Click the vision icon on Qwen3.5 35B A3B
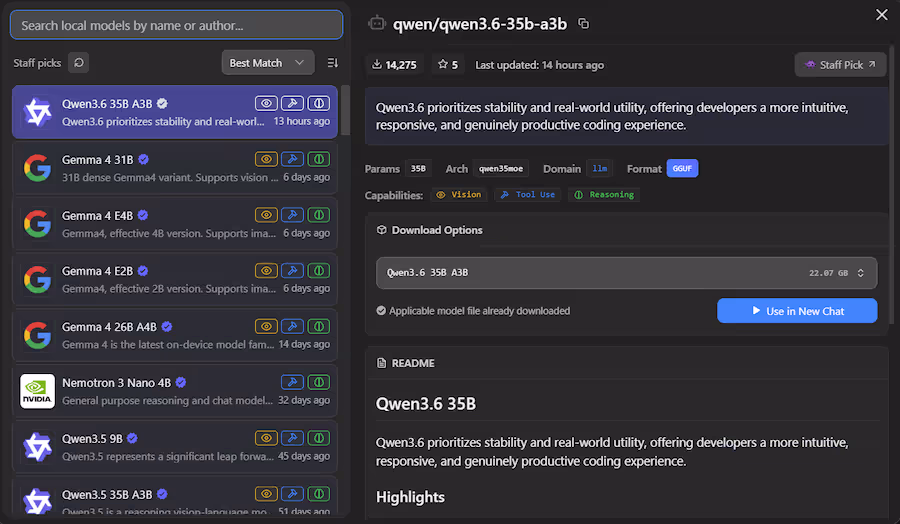The width and height of the screenshot is (900, 524). tap(266, 494)
